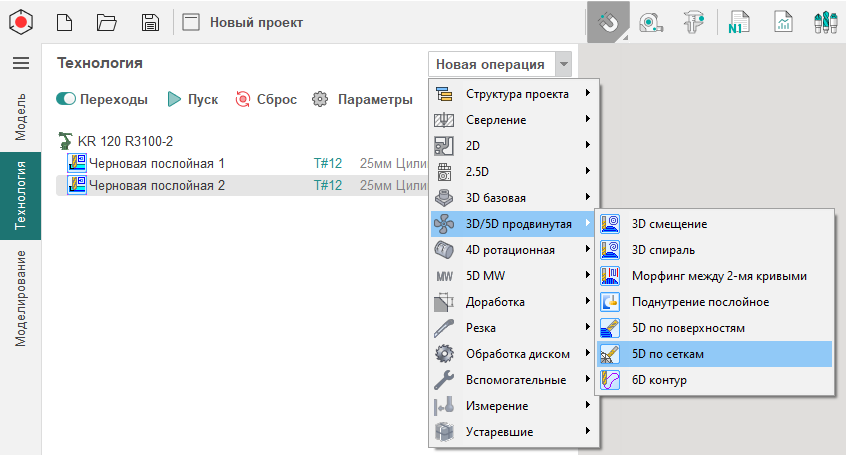Viewport: 846px width, 455px height.
Task: Open the hamburger menu icon
Action: pyautogui.click(x=20, y=63)
